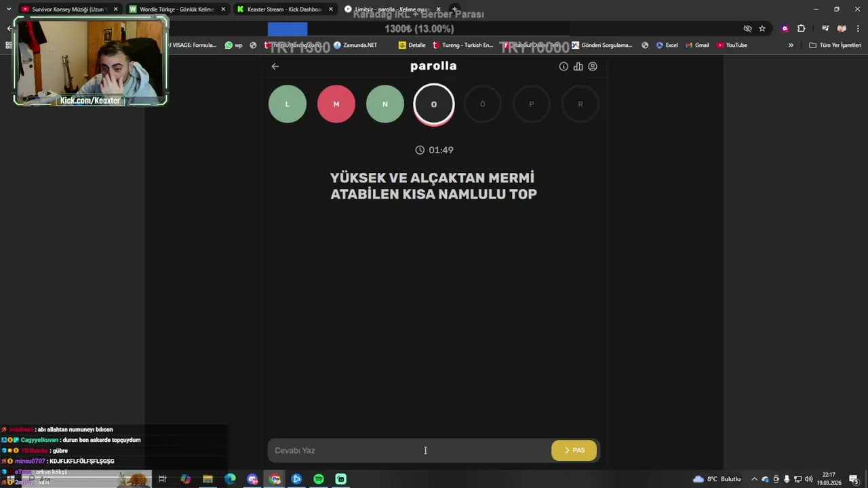The height and width of the screenshot is (488, 868).
Task: Click the chat message from minsu0707
Action: (58, 461)
